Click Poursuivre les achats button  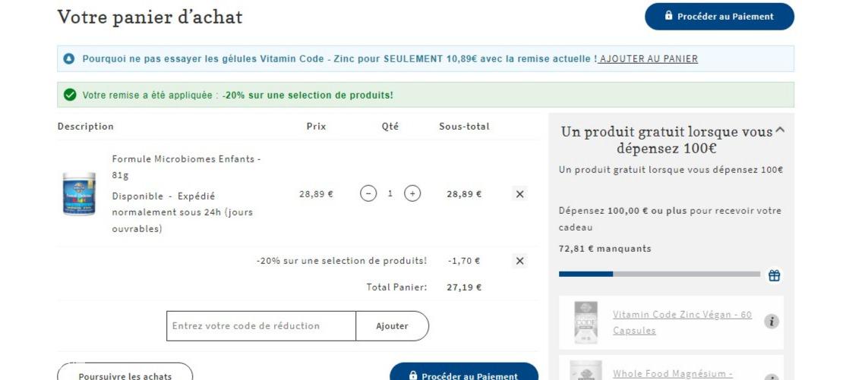125,372
